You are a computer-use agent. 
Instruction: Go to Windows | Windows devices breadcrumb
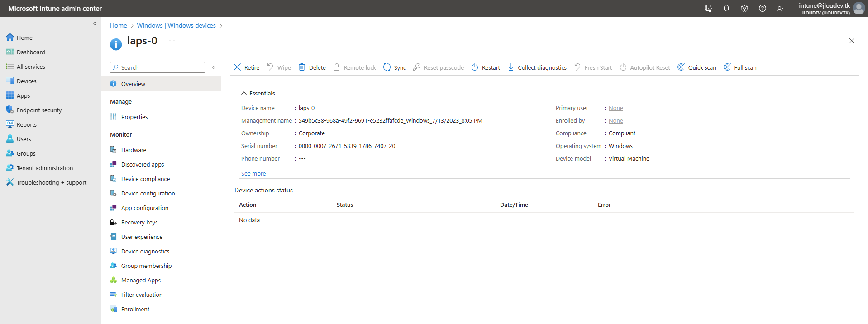176,25
